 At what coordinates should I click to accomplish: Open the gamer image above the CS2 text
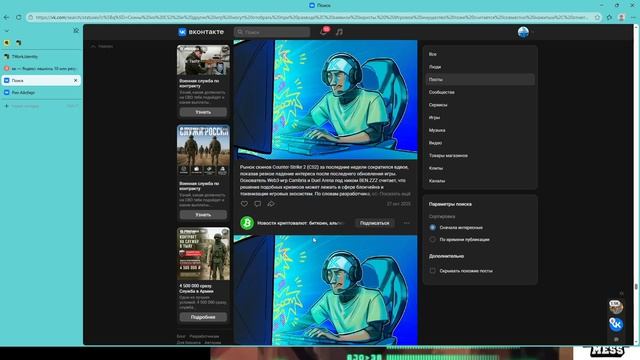click(x=325, y=99)
